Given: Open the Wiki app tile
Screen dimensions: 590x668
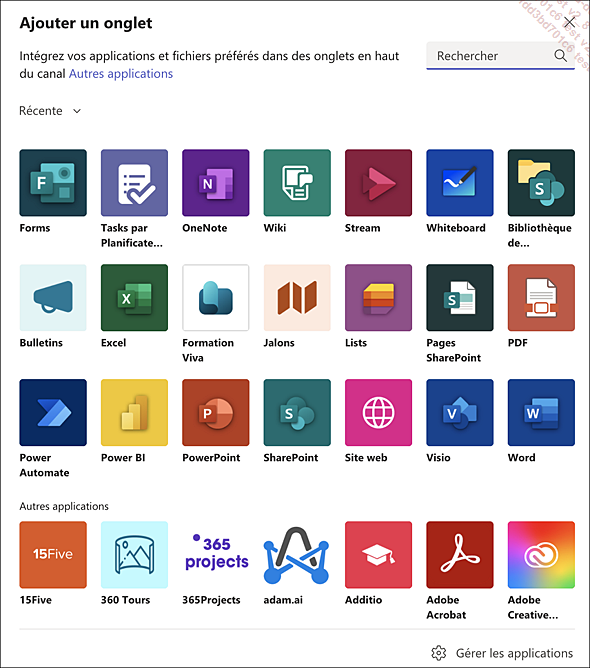Looking at the screenshot, I should pyautogui.click(x=297, y=183).
